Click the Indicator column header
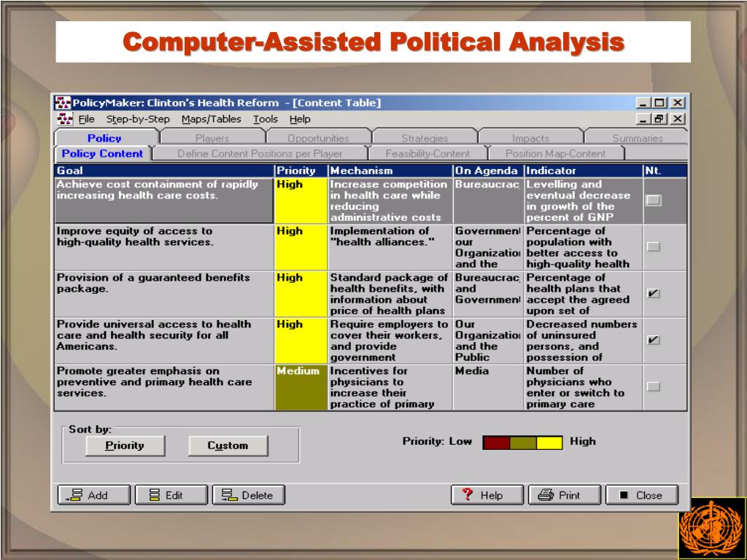747x560 pixels. point(584,171)
